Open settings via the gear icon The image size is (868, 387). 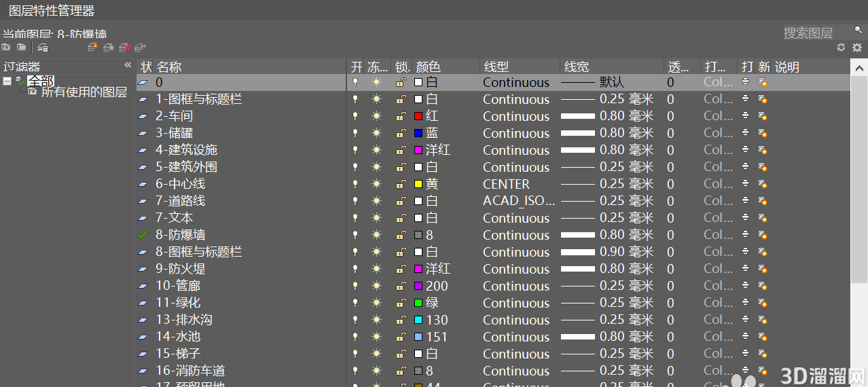857,48
